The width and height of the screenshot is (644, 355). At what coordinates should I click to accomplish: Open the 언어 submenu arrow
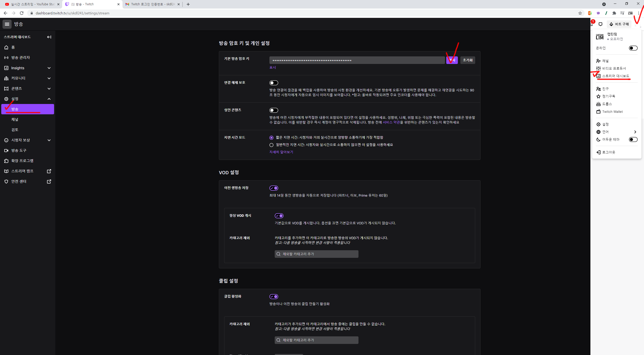click(635, 132)
